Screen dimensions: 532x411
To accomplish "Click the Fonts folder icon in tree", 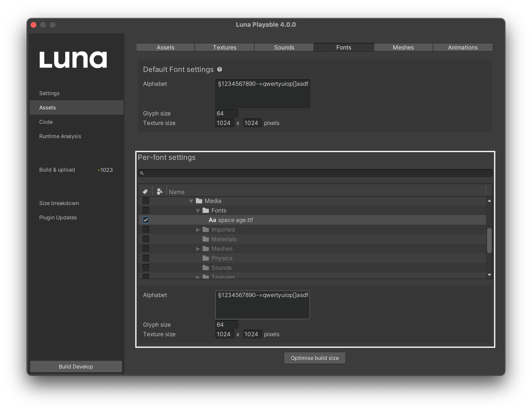I will click(206, 210).
